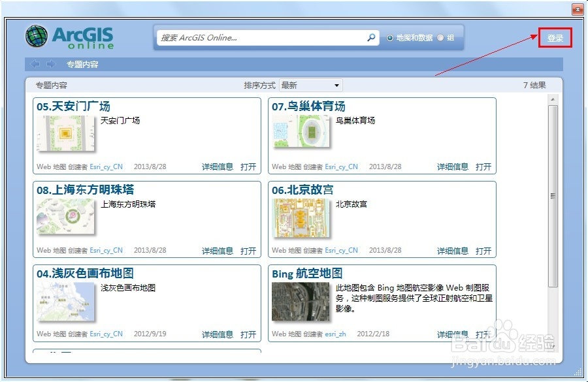Select the 组 radio button

440,37
